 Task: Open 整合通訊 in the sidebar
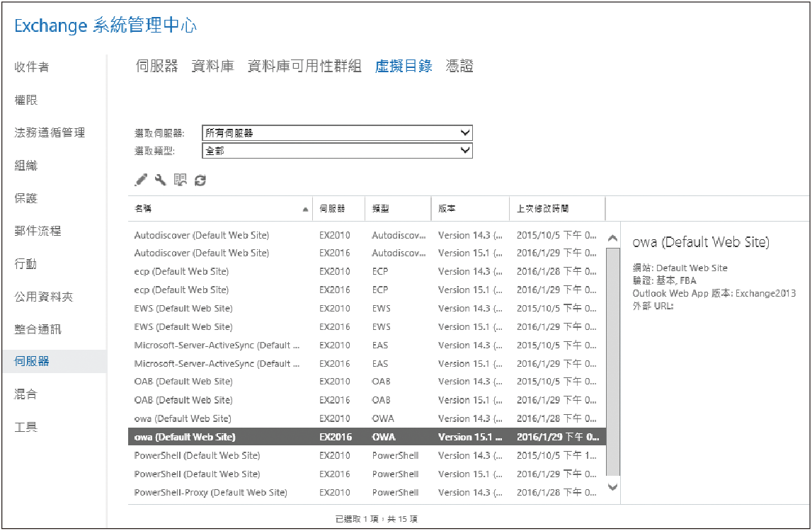coord(38,329)
